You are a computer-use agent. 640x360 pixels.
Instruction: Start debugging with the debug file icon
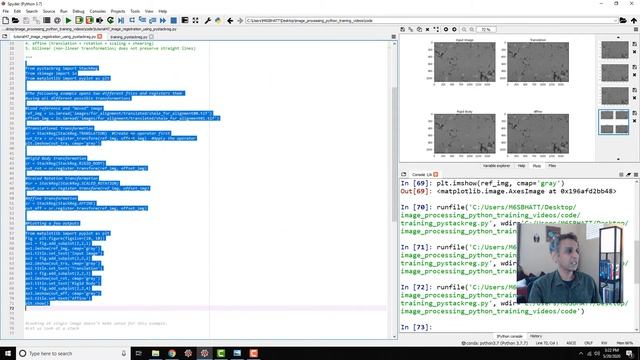pos(121,20)
